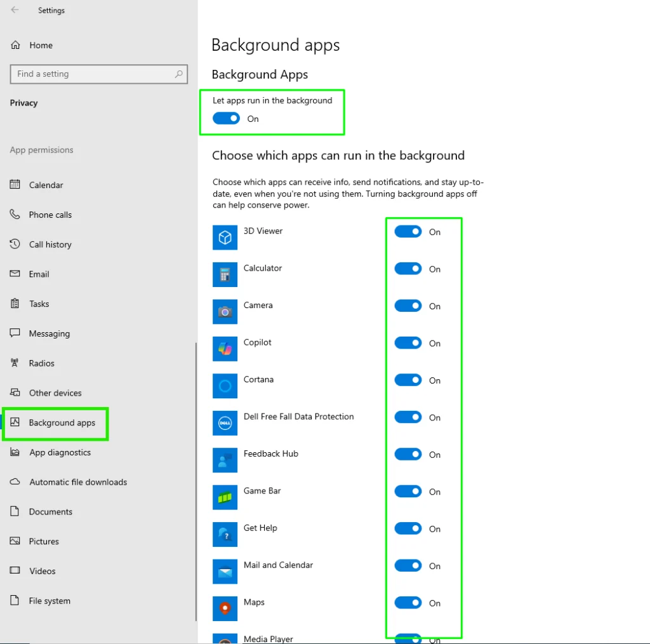Toggle Dell Free Fall Data Protection switch
This screenshot has width=650, height=644.
408,417
